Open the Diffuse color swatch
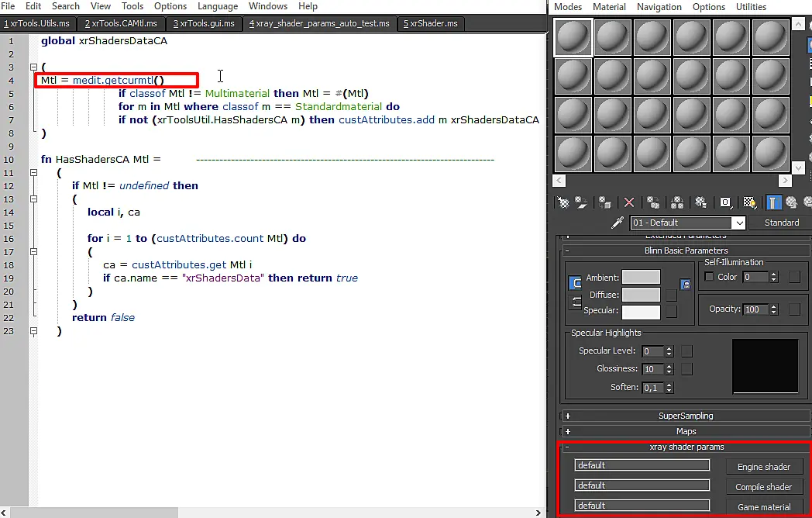This screenshot has height=518, width=812. pyautogui.click(x=641, y=295)
